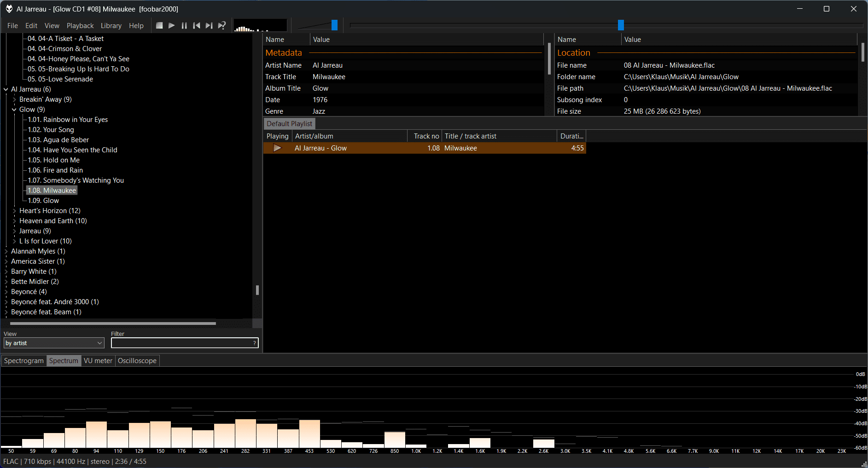This screenshot has width=868, height=468.
Task: Sort playlist by Title / track artist
Action: [500, 136]
